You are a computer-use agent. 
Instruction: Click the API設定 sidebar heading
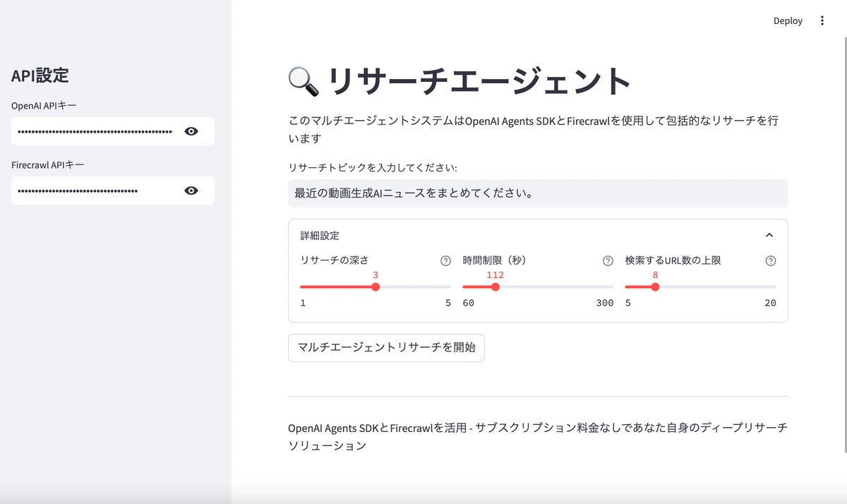pos(40,76)
